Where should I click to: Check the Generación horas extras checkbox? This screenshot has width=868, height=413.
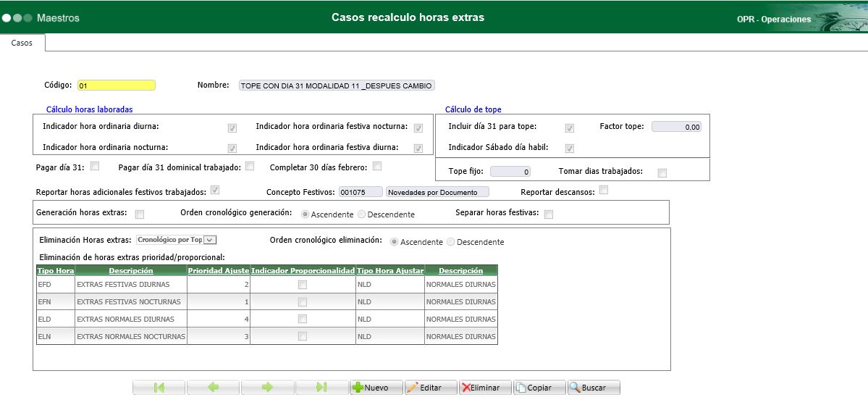pos(140,214)
